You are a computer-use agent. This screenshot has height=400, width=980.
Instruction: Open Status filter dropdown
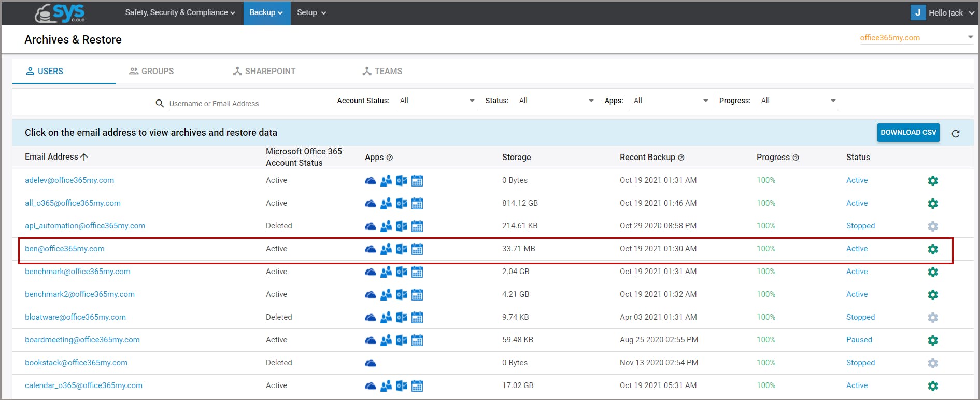tap(556, 101)
